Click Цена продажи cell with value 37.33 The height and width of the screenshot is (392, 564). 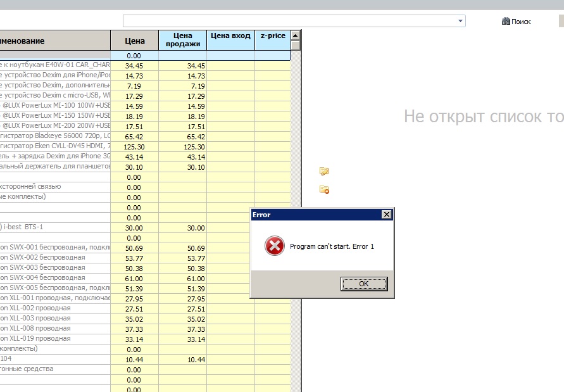pyautogui.click(x=183, y=329)
